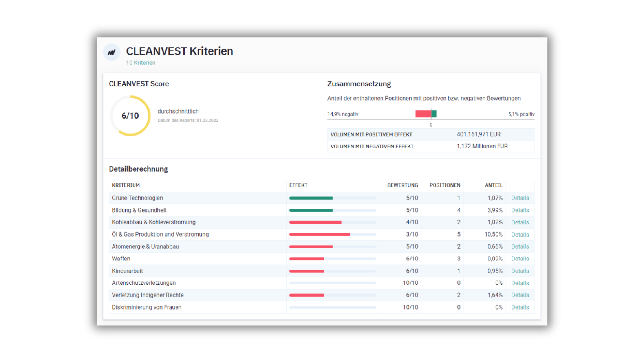Screen dimensions: 644x363
Task: Click the VOLUMEN MIT NEGATIVEM EFFEKT label
Action: pos(372,147)
